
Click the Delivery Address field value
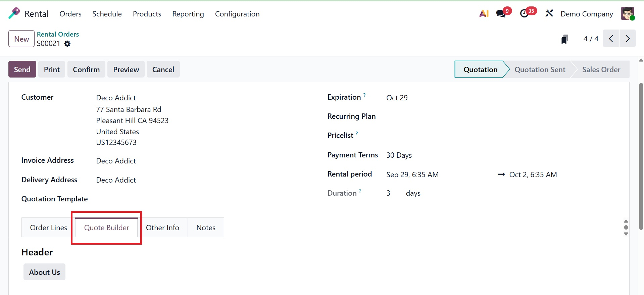tap(116, 180)
